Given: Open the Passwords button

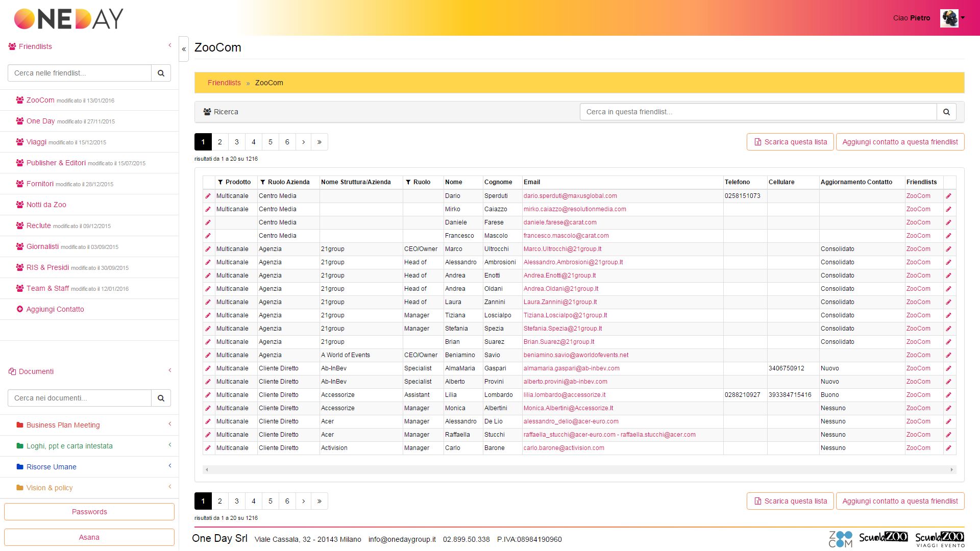Looking at the screenshot, I should coord(89,512).
